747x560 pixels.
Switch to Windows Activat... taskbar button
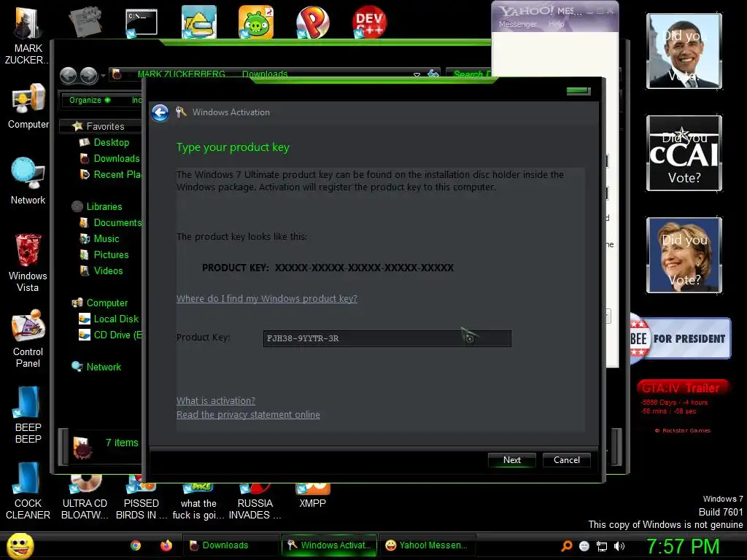pos(330,545)
